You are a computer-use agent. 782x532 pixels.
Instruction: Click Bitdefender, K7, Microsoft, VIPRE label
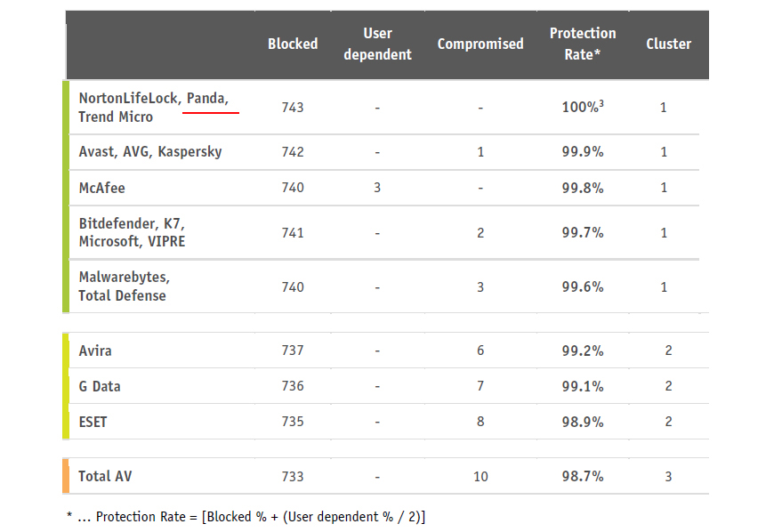click(133, 232)
